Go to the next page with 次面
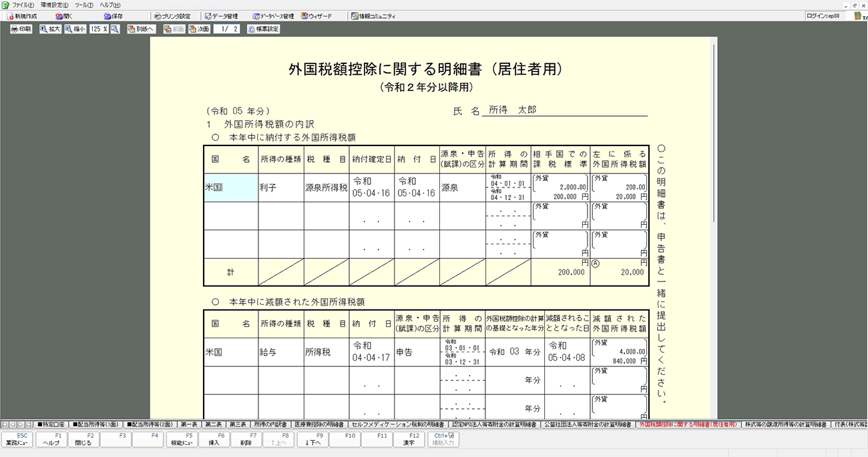 coord(199,29)
